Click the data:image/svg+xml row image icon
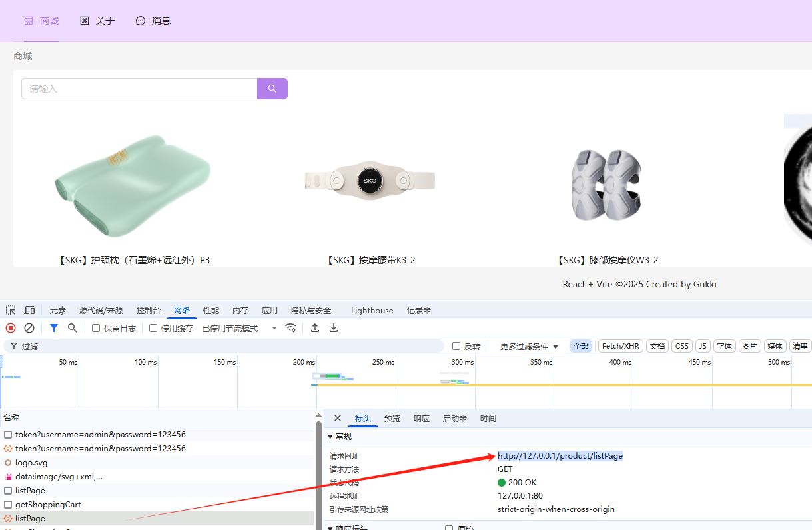This screenshot has height=530, width=812. pyautogui.click(x=8, y=477)
